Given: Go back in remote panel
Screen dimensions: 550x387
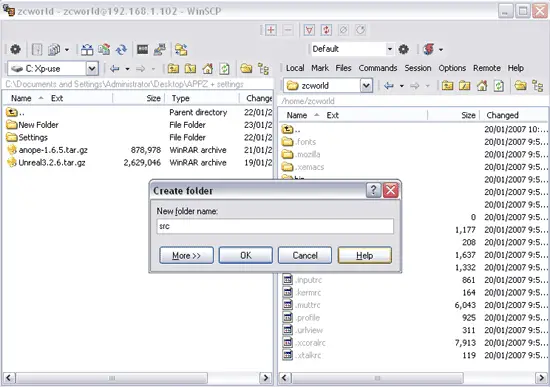Looking at the screenshot, I should (389, 86).
